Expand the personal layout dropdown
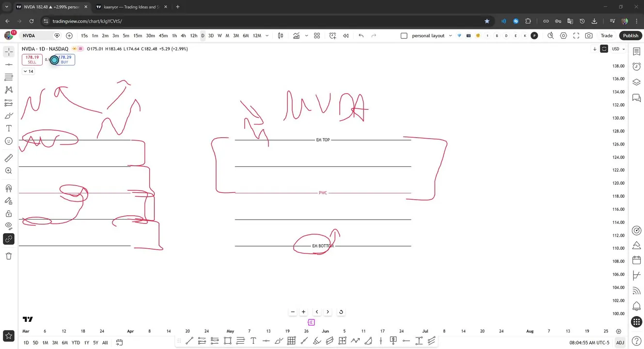This screenshot has width=644, height=349. 451,35
